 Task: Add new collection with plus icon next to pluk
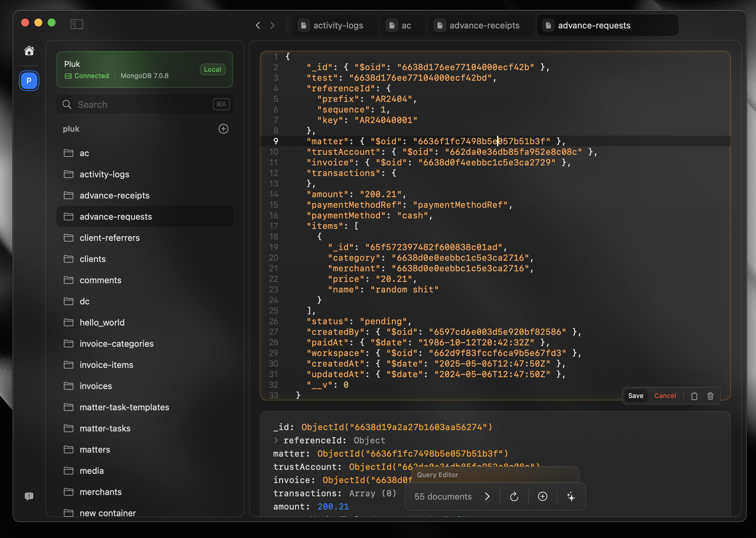click(224, 129)
